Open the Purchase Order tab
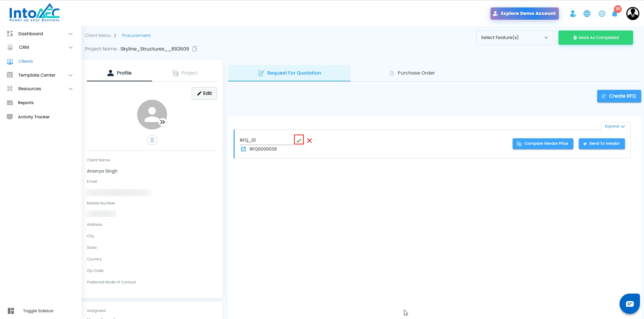The image size is (644, 319). (412, 73)
